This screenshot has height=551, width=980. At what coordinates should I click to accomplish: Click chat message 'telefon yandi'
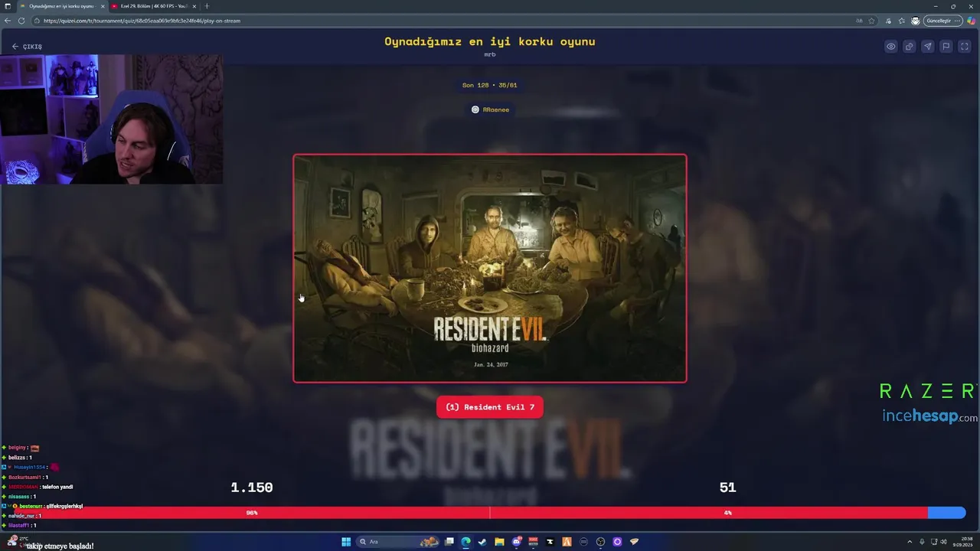58,487
